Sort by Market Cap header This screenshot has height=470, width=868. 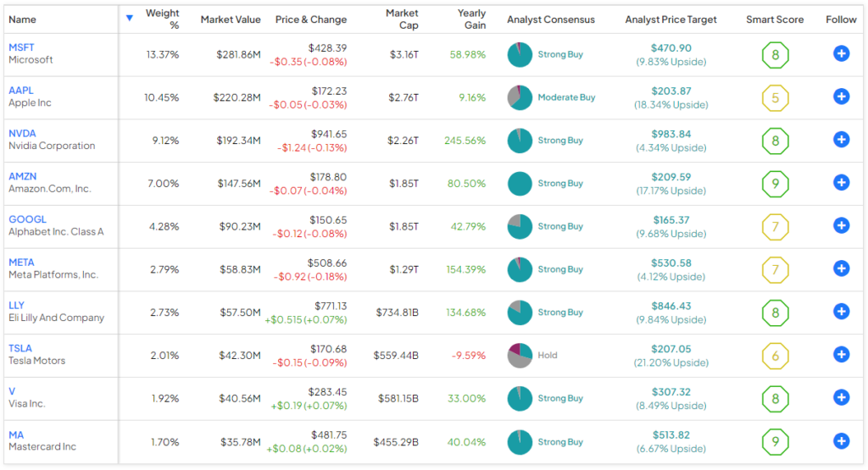401,19
